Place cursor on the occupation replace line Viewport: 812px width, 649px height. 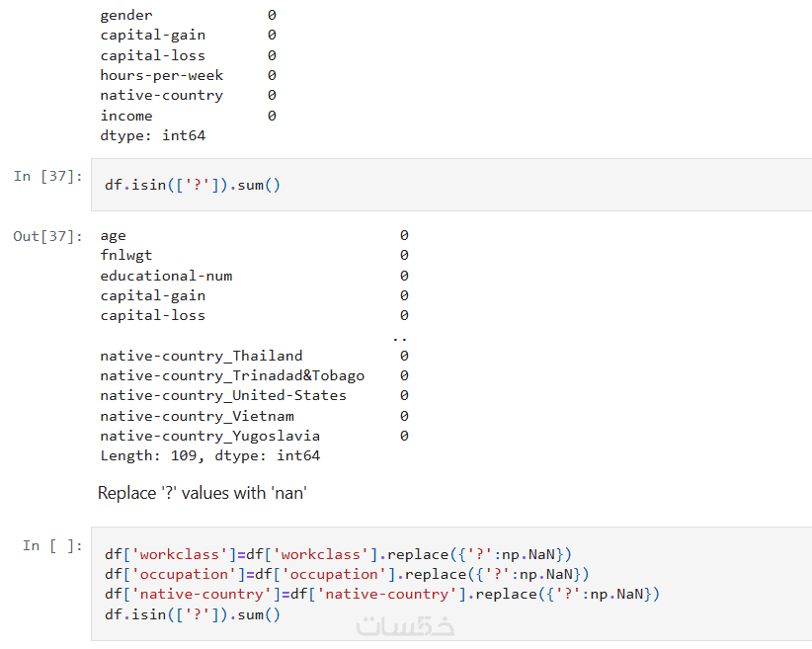(x=346, y=574)
